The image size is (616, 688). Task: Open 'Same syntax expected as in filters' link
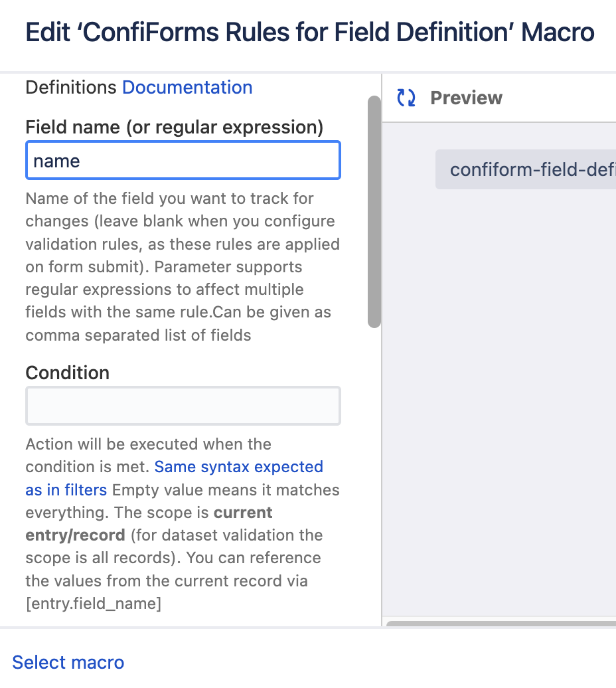[x=238, y=467]
